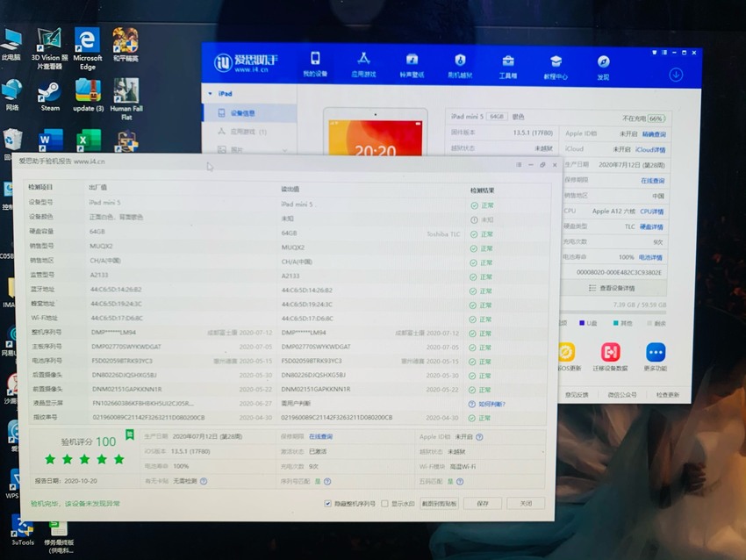Open the Word desktop shortcut
The width and height of the screenshot is (746, 560).
(50, 140)
